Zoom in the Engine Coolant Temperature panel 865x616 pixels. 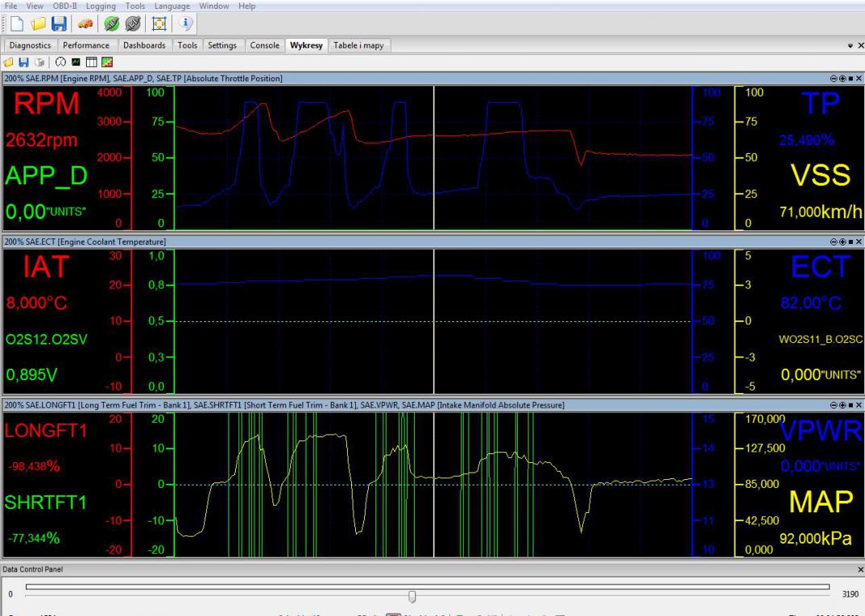click(842, 242)
